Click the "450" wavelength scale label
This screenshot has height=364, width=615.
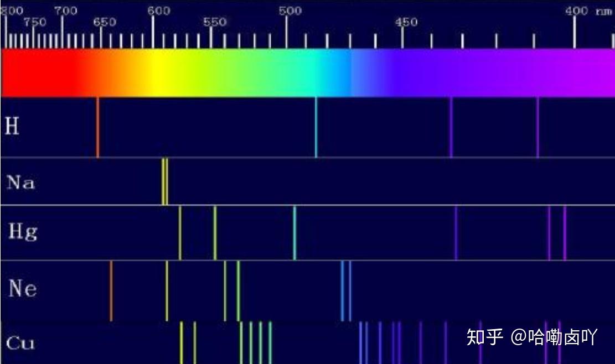click(406, 22)
